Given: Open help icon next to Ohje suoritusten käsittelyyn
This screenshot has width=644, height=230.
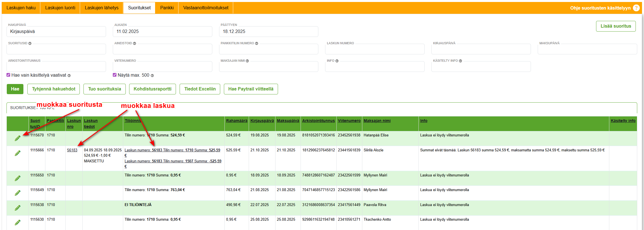Looking at the screenshot, I should click(636, 8).
